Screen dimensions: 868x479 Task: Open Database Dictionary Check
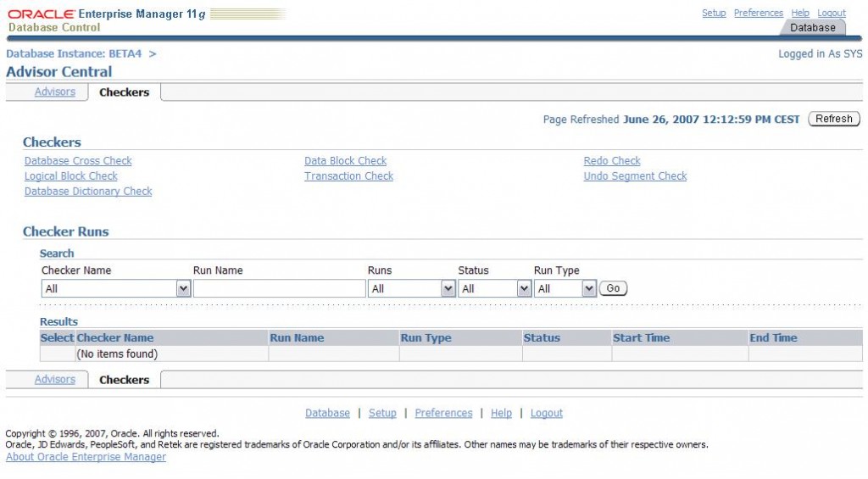[x=88, y=192]
